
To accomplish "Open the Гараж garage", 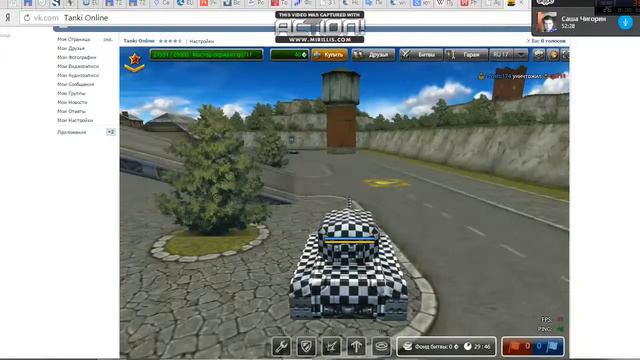I will [466, 55].
